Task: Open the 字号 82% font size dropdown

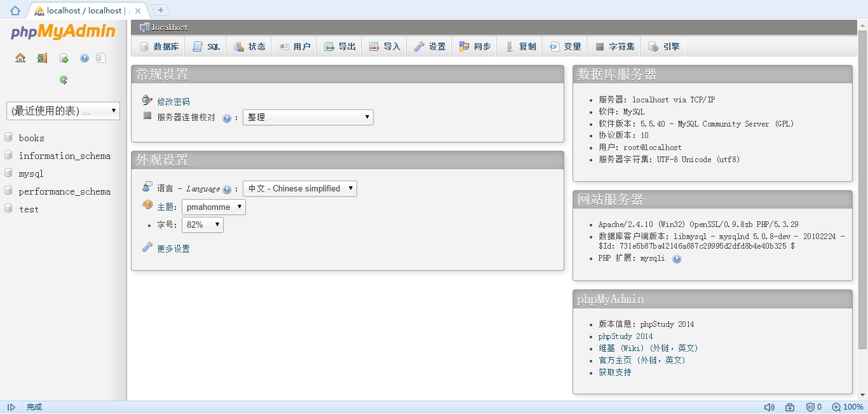Action: pyautogui.click(x=203, y=225)
